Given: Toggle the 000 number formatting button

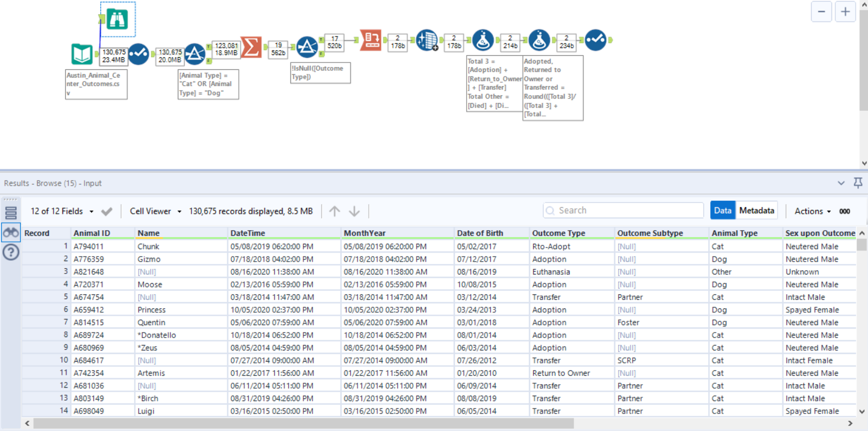Looking at the screenshot, I should [x=844, y=211].
